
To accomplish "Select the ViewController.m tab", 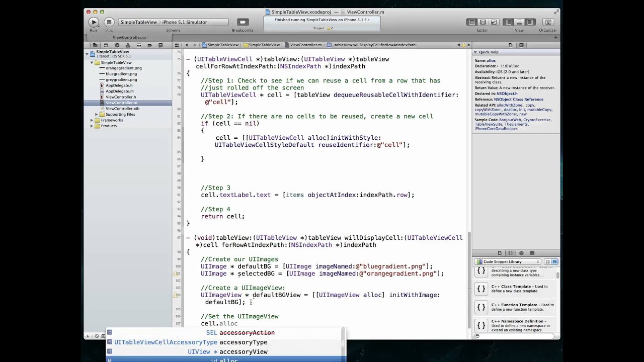I will point(129,37).
